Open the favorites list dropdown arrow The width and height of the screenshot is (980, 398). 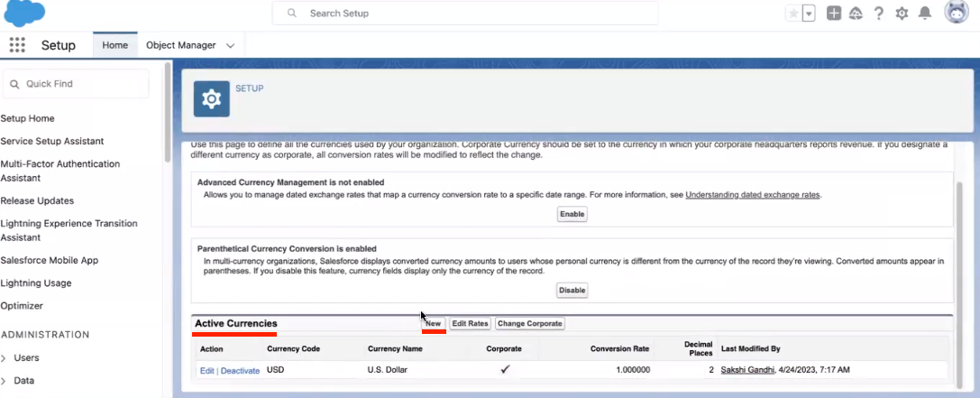click(808, 14)
